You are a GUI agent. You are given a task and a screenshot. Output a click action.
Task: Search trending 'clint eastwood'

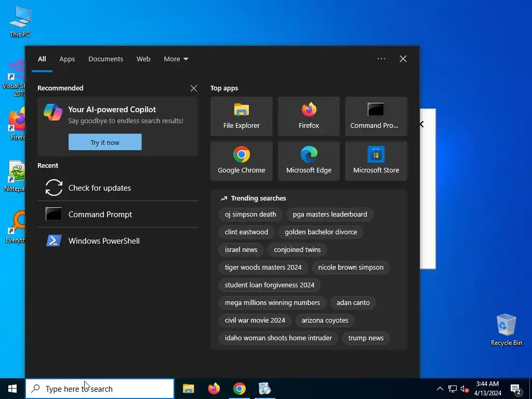click(246, 232)
